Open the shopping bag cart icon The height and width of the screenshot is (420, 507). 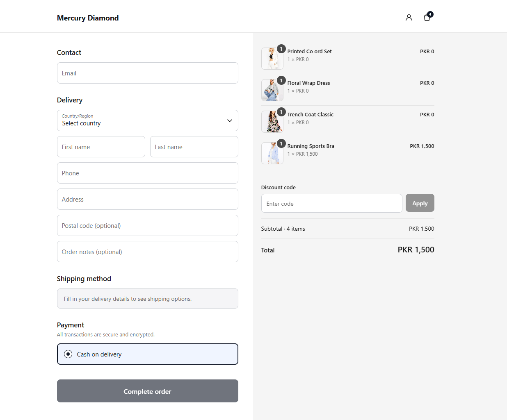427,17
